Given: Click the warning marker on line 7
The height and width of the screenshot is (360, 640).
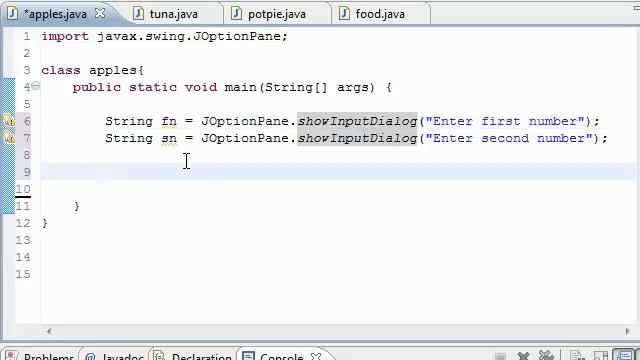Looking at the screenshot, I should point(8,138).
